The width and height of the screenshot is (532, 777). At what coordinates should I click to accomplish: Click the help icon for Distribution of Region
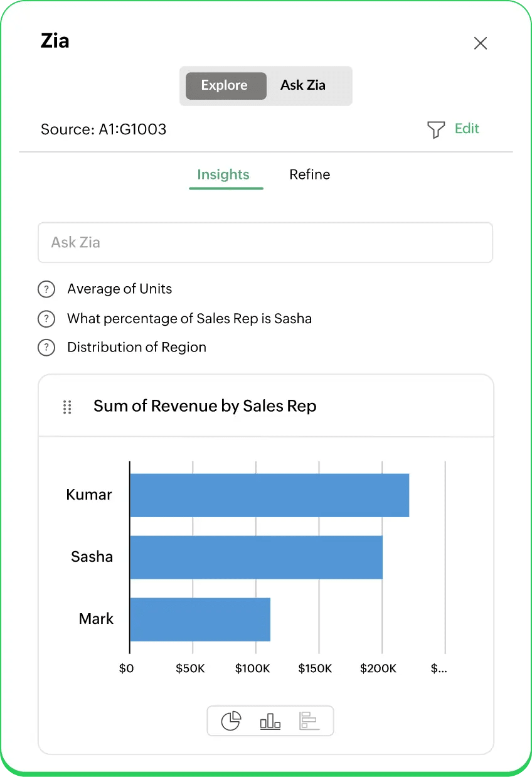point(46,348)
